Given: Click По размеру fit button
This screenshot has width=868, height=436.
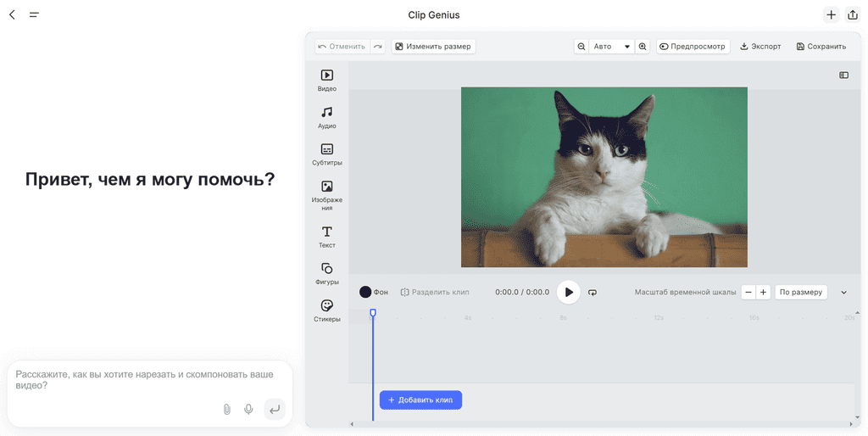Looking at the screenshot, I should point(800,292).
